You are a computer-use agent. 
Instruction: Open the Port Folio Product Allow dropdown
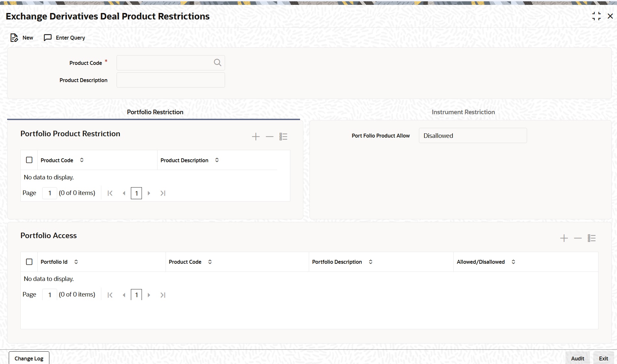473,136
